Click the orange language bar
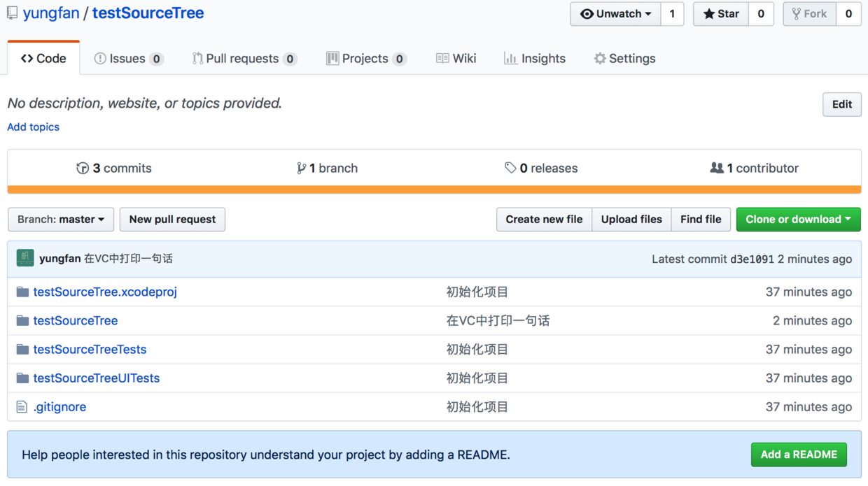Image resolution: width=868 pixels, height=486 pixels. 434,189
